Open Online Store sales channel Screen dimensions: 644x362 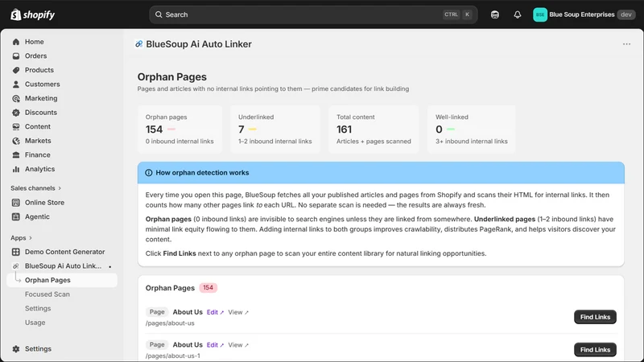44,203
